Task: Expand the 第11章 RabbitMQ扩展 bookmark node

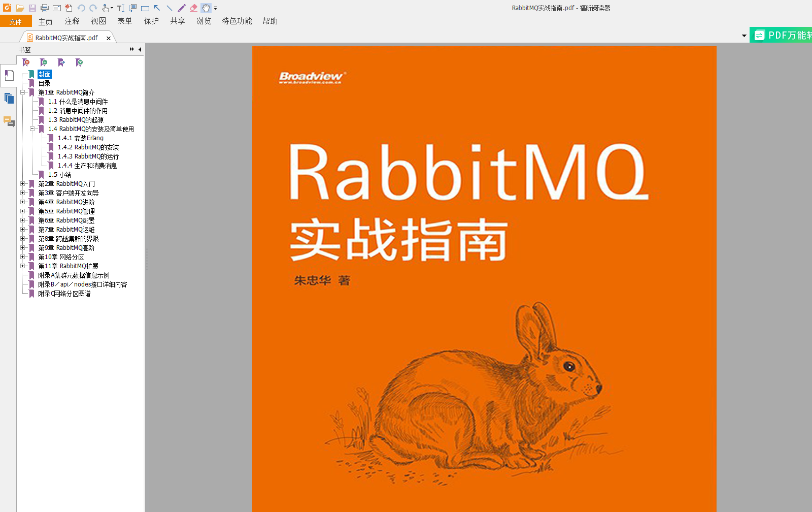Action: [22, 266]
